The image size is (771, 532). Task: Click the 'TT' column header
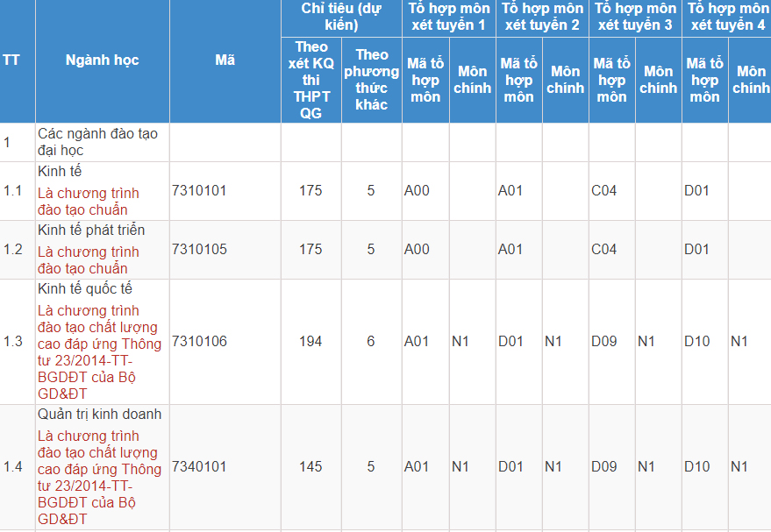(x=11, y=60)
